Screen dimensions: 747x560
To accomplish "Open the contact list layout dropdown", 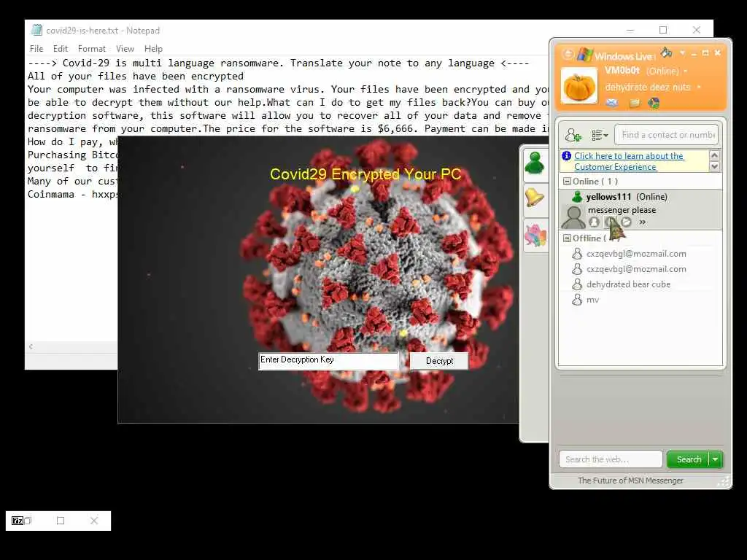I will [600, 136].
